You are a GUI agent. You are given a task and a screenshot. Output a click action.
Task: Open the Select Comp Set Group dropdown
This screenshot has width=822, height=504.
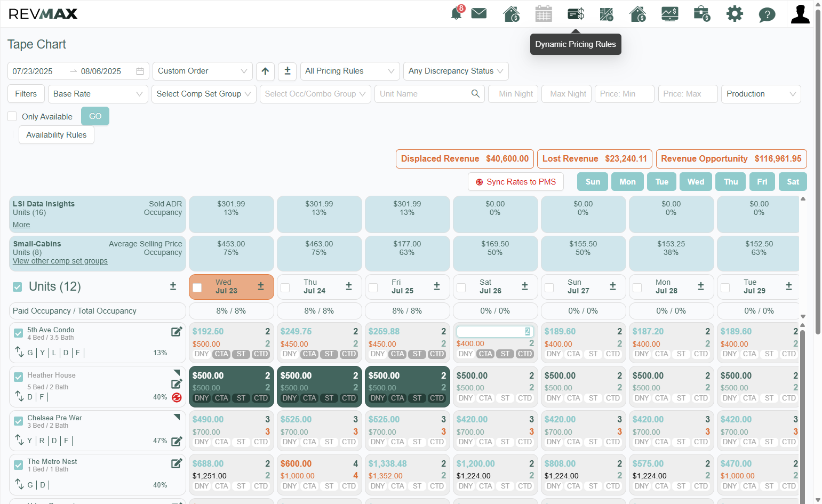204,94
